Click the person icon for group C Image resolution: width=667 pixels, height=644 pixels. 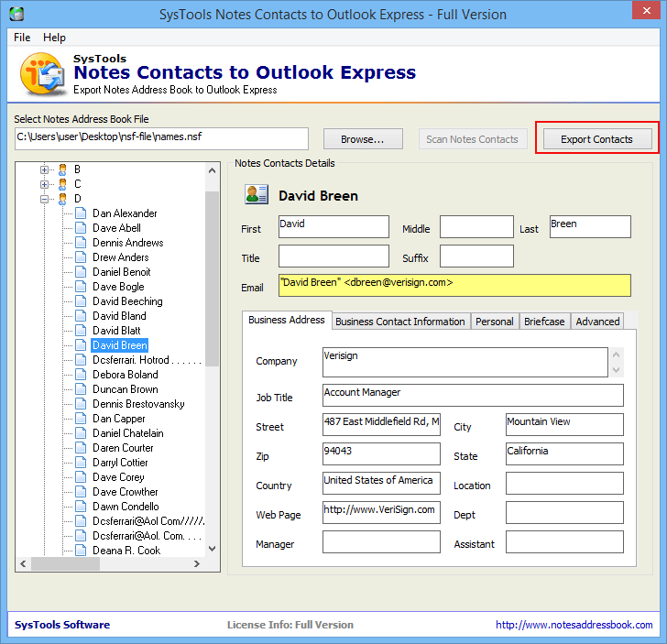62,184
